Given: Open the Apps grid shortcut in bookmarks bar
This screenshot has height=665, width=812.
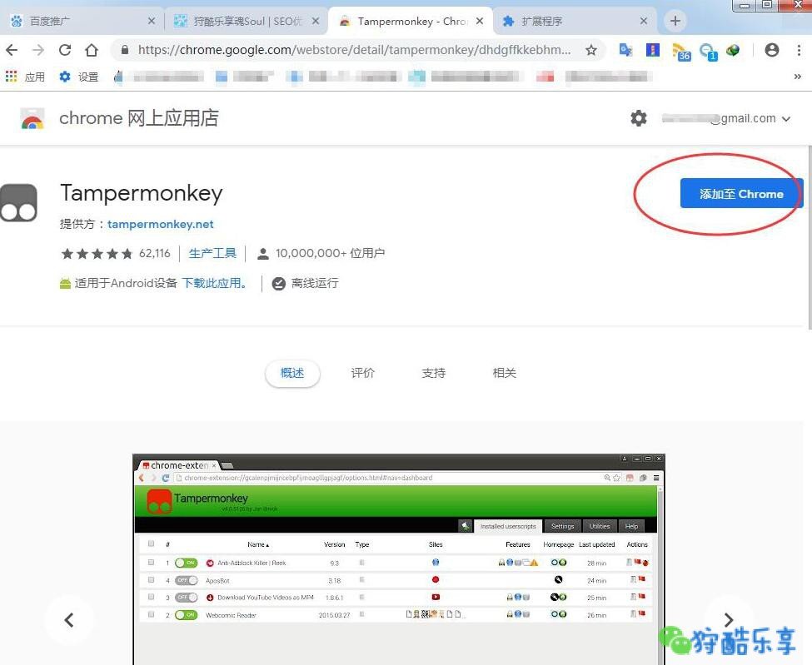Looking at the screenshot, I should (x=24, y=77).
